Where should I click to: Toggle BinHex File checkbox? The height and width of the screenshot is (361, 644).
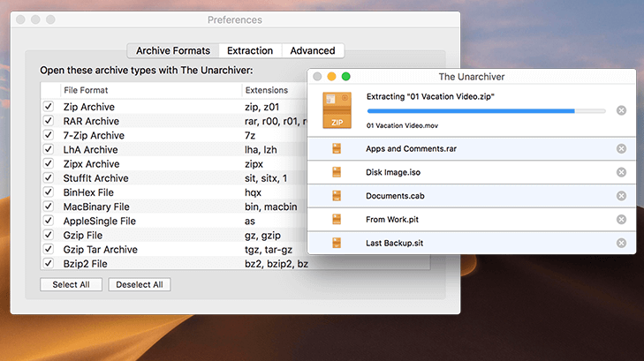[48, 192]
